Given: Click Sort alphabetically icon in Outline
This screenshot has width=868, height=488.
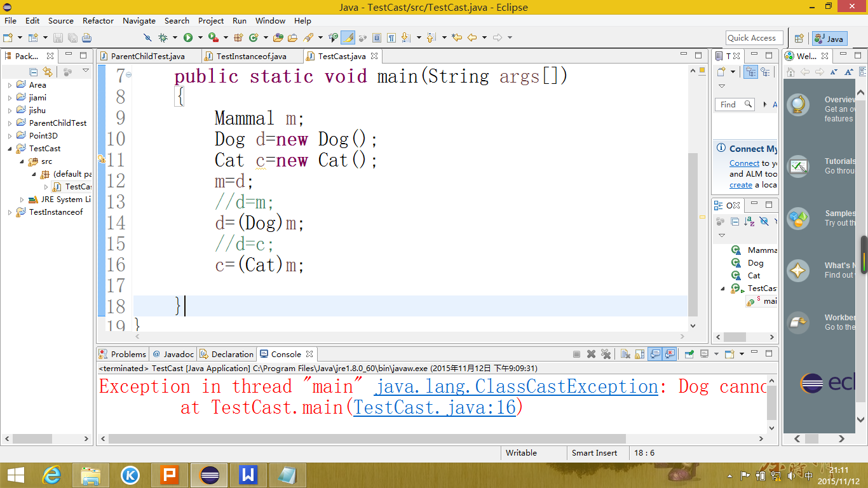Looking at the screenshot, I should 749,221.
